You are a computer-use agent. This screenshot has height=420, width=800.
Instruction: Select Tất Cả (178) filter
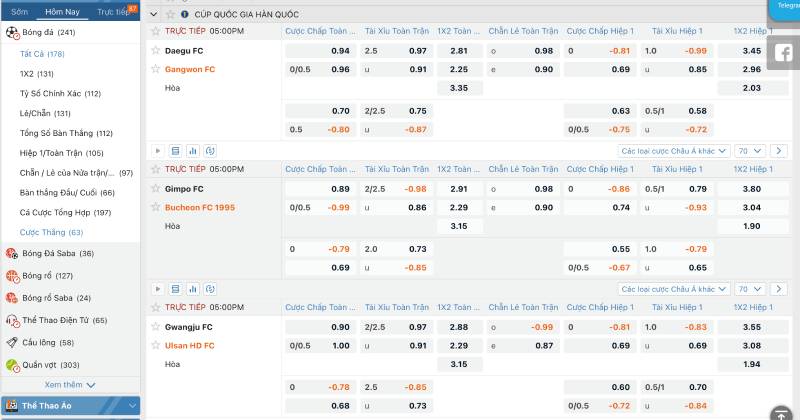point(42,54)
